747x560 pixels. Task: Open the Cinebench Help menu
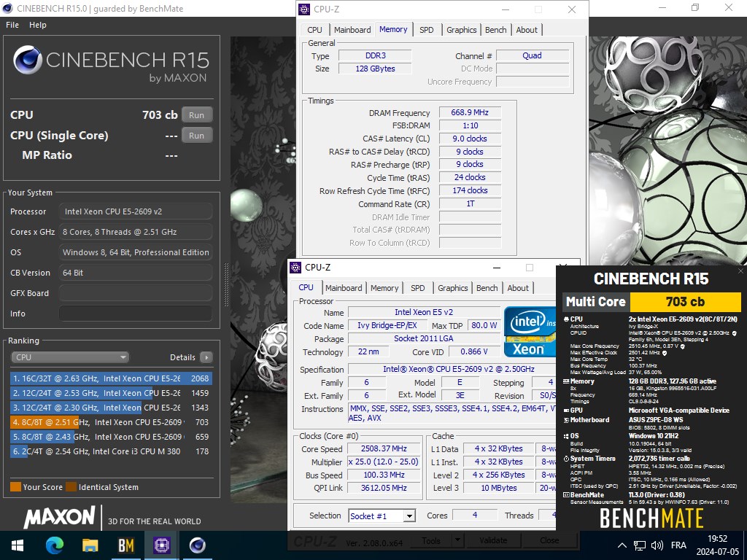coord(38,25)
